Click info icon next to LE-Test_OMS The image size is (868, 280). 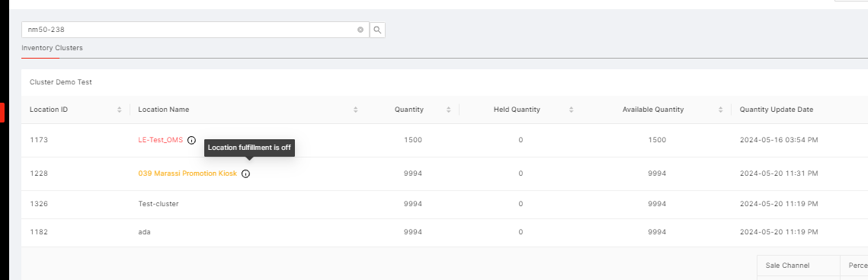pyautogui.click(x=191, y=140)
